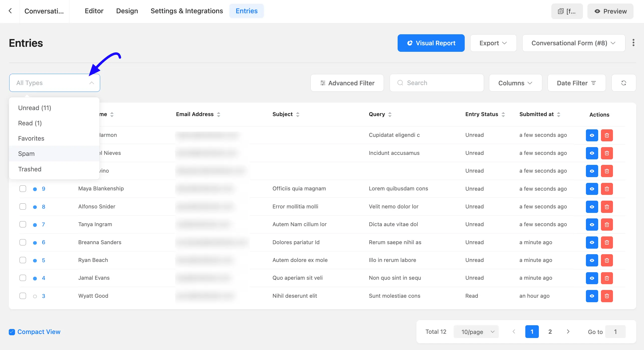Sort by Subject column arrows

(x=297, y=115)
